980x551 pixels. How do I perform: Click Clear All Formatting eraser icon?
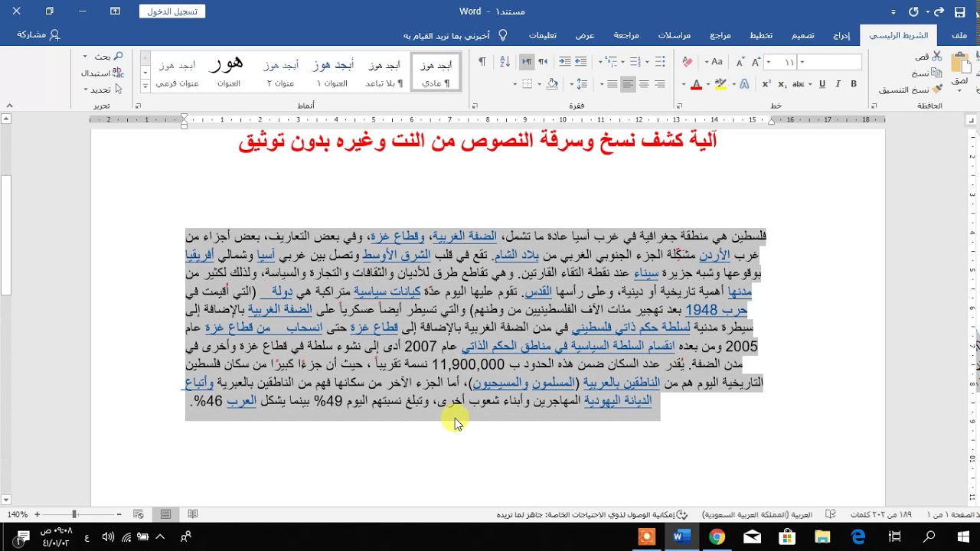click(688, 62)
